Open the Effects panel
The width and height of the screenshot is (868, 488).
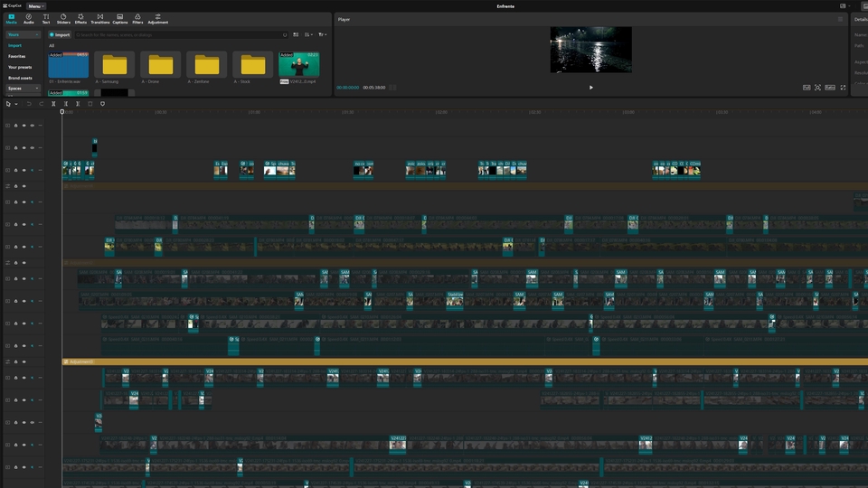tap(80, 18)
